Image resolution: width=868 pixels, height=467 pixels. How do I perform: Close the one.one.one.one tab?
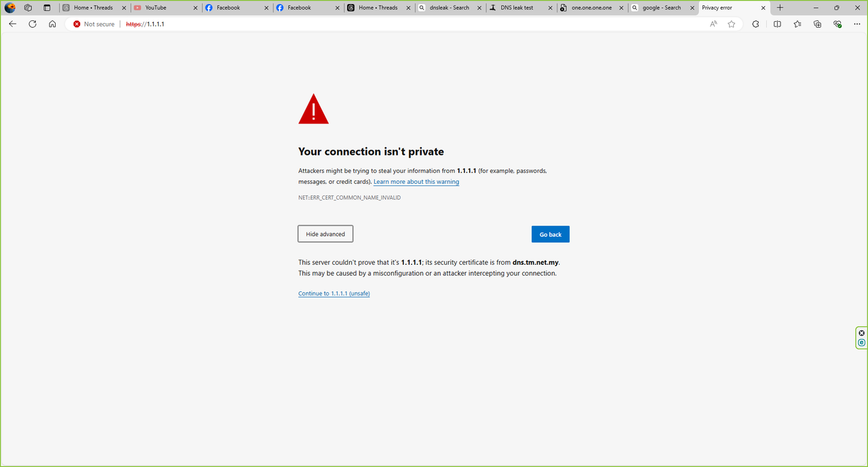tap(620, 8)
